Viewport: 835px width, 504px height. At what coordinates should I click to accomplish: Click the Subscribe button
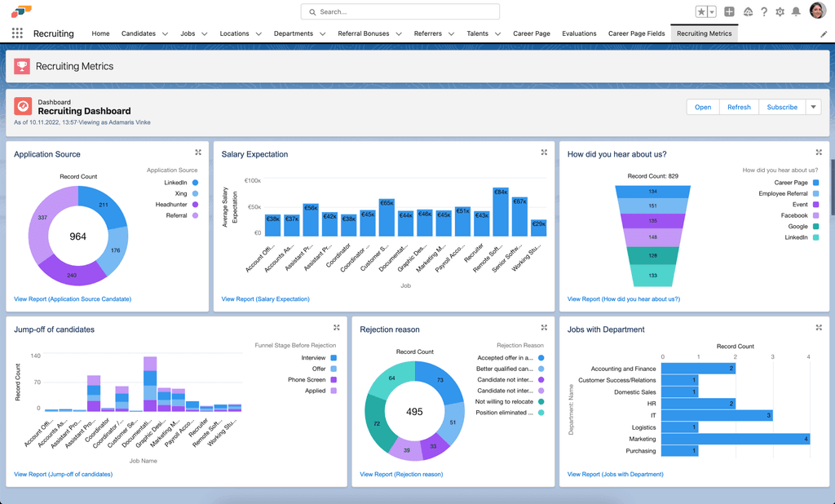click(x=782, y=107)
